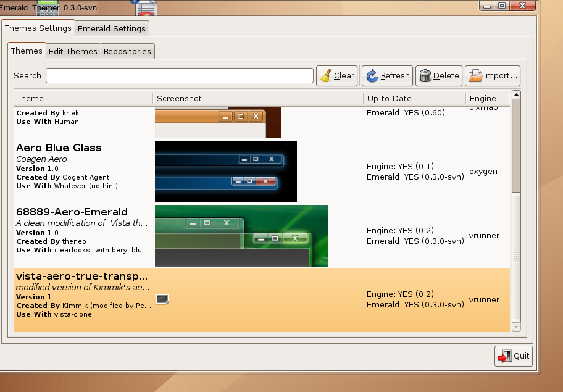Maximize the Emerald Themer window
This screenshot has width=563, height=392.
coord(502,6)
